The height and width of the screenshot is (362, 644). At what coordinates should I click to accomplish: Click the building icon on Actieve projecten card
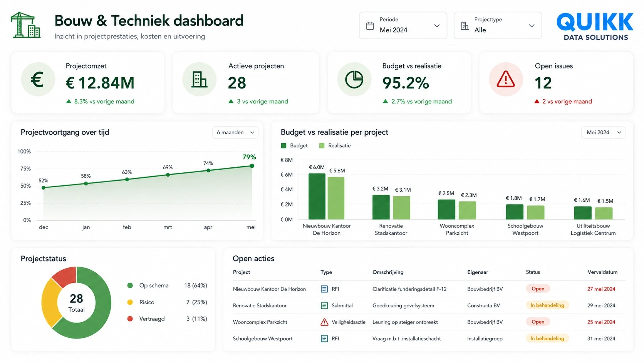coord(200,80)
